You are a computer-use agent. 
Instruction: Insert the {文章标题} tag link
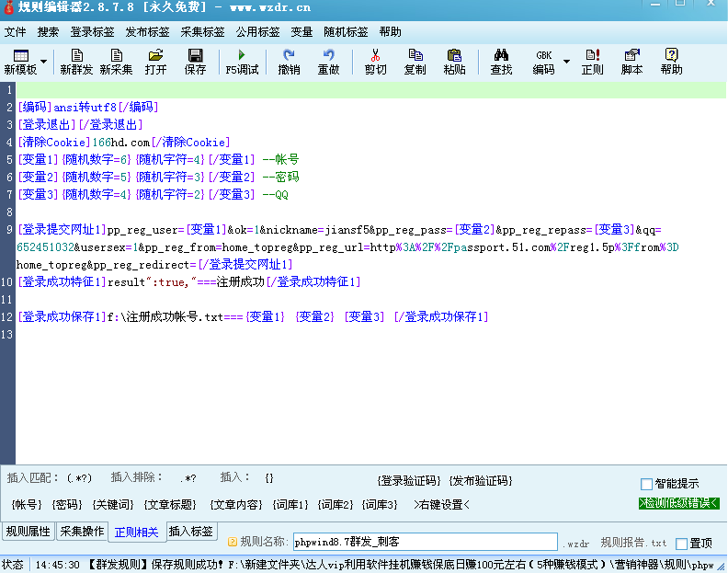pos(170,504)
